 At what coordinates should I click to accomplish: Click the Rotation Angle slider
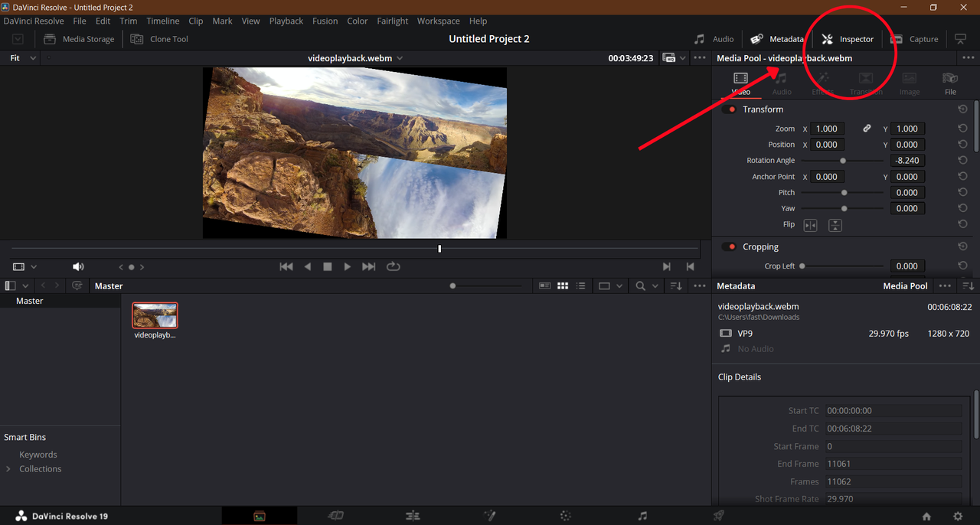pyautogui.click(x=842, y=161)
